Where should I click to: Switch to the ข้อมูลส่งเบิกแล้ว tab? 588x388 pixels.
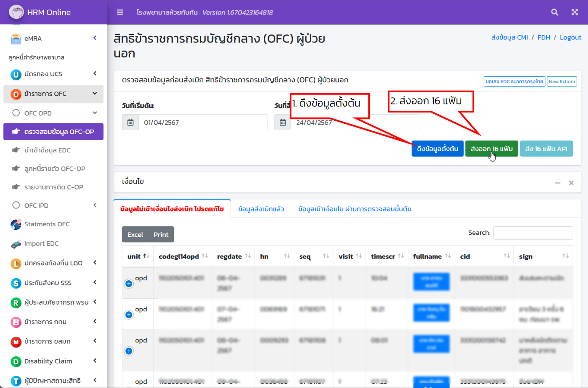(261, 209)
